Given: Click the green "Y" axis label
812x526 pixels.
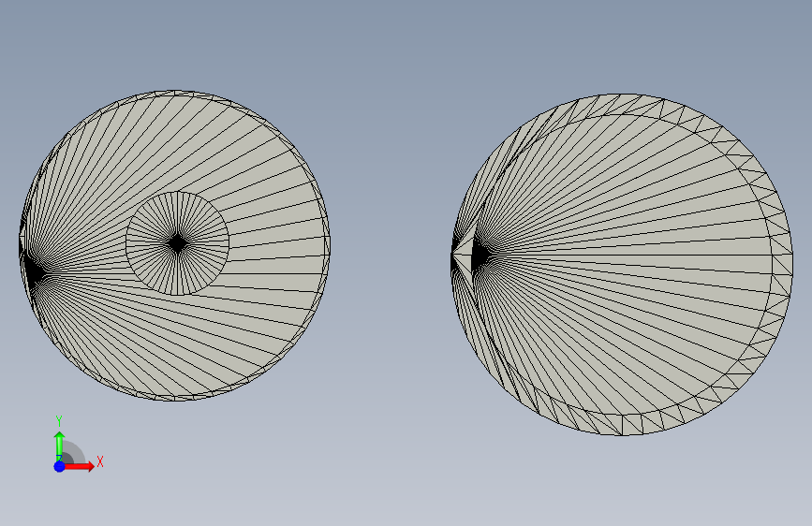Looking at the screenshot, I should pyautogui.click(x=59, y=421).
